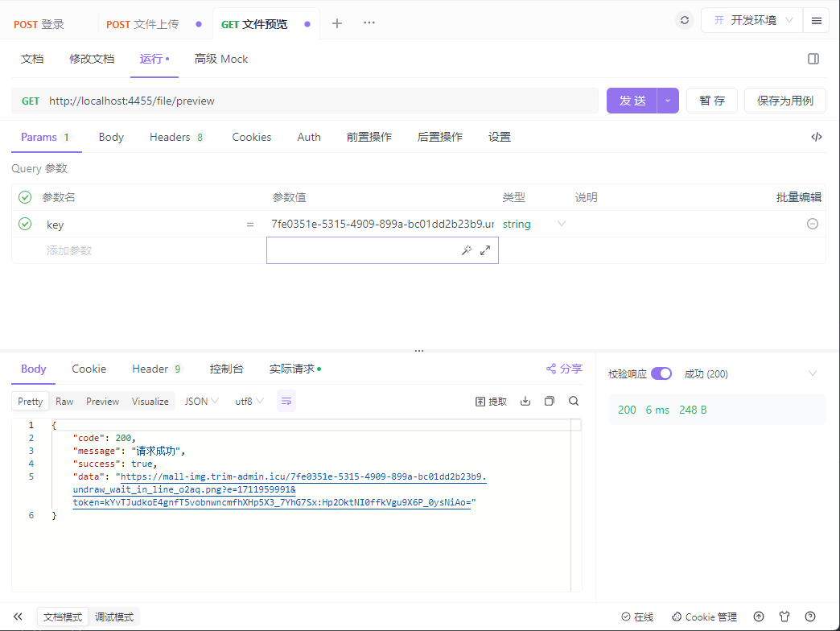Open Cookie 管理 in the status bar
The height and width of the screenshot is (631, 840).
[705, 617]
